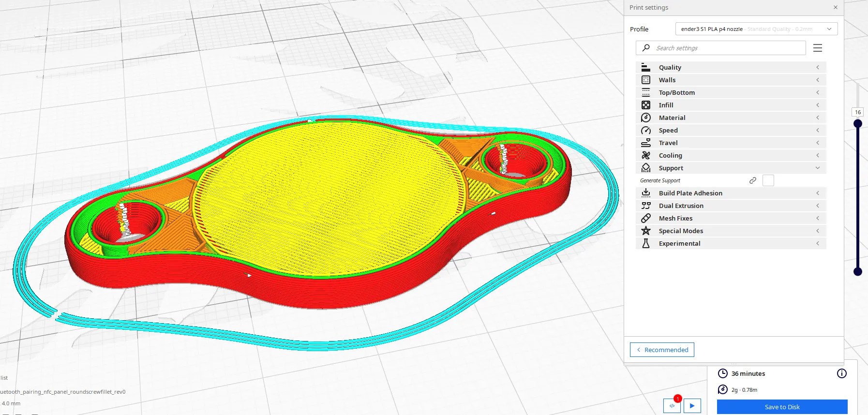This screenshot has height=415, width=868.
Task: Click the Infill category icon
Action: click(x=646, y=105)
